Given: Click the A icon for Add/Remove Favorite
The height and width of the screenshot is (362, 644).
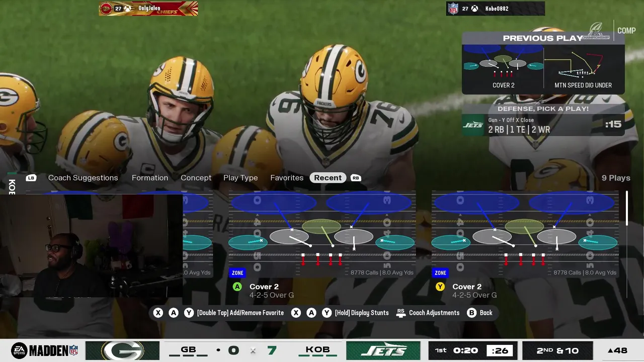Looking at the screenshot, I should [x=174, y=313].
